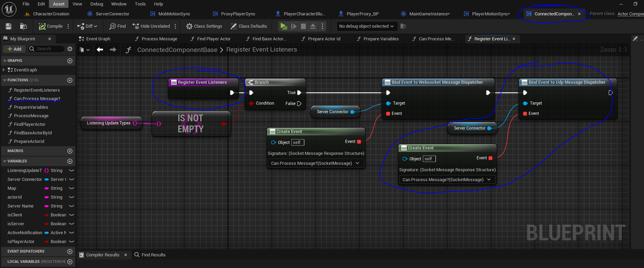The width and height of the screenshot is (644, 268).
Task: Click the debug object locate icon
Action: tap(403, 26)
